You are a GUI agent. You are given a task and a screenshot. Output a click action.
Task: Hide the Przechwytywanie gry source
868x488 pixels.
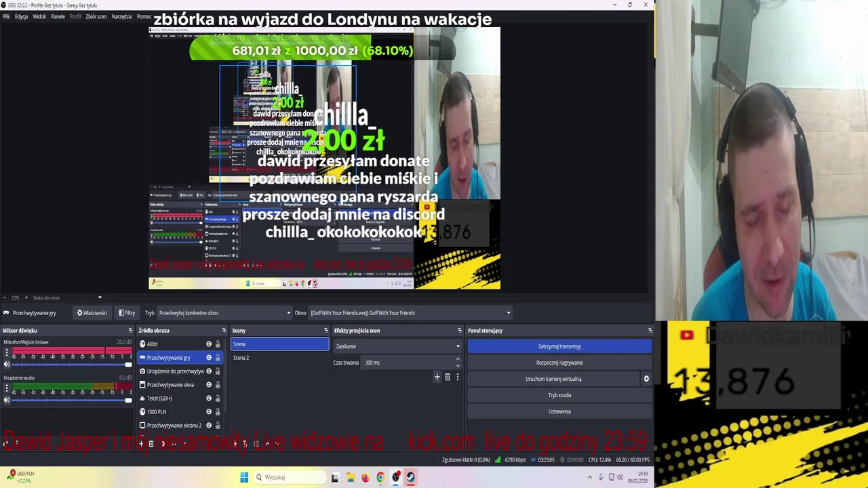(x=209, y=358)
